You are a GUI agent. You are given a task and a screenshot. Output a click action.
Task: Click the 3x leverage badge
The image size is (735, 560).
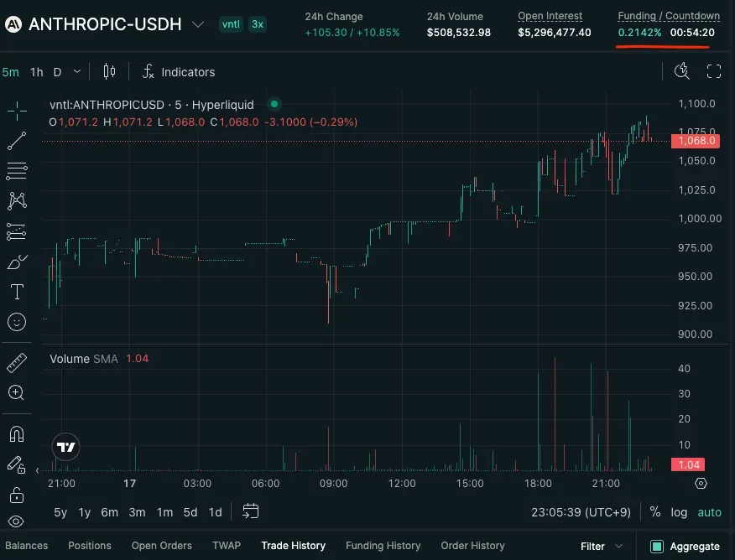(x=258, y=24)
